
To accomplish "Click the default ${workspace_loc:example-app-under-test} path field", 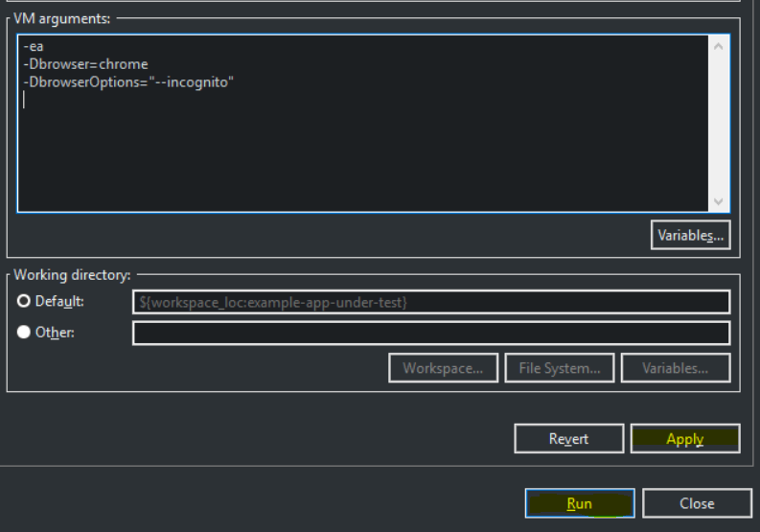I will pos(430,302).
